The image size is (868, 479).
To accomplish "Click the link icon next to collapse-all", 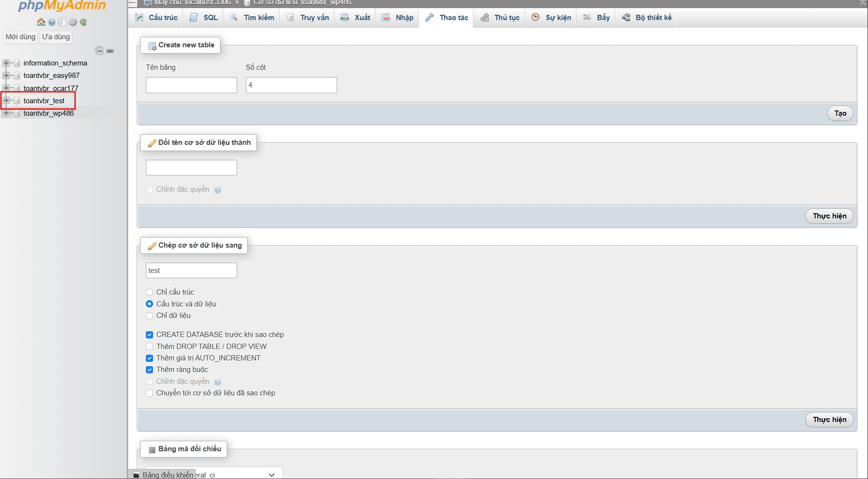I will click(x=110, y=51).
